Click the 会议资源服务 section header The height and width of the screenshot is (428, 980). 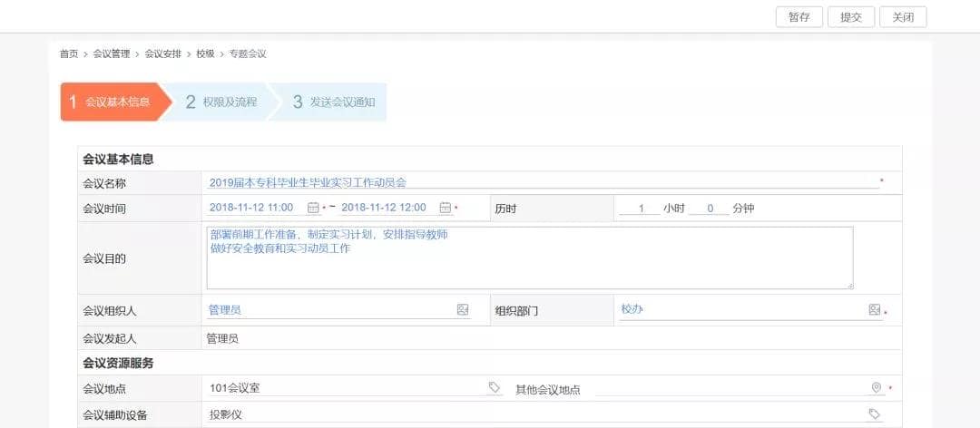coord(118,363)
